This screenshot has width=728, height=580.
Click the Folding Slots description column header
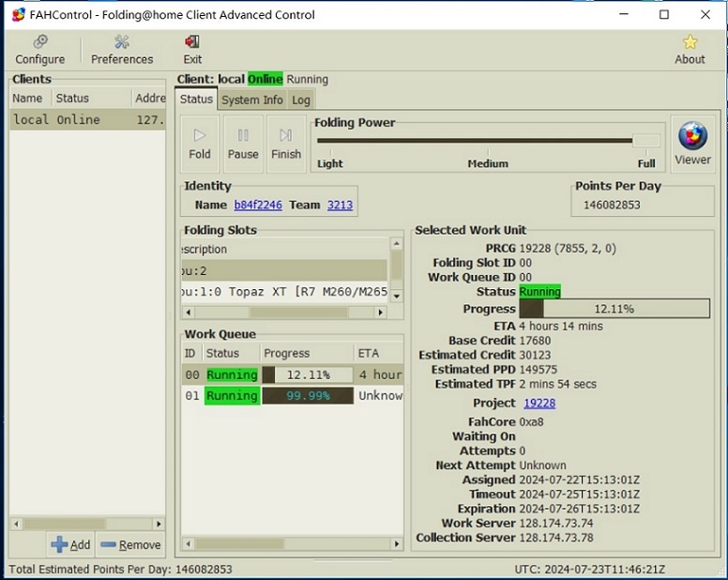[x=284, y=250]
